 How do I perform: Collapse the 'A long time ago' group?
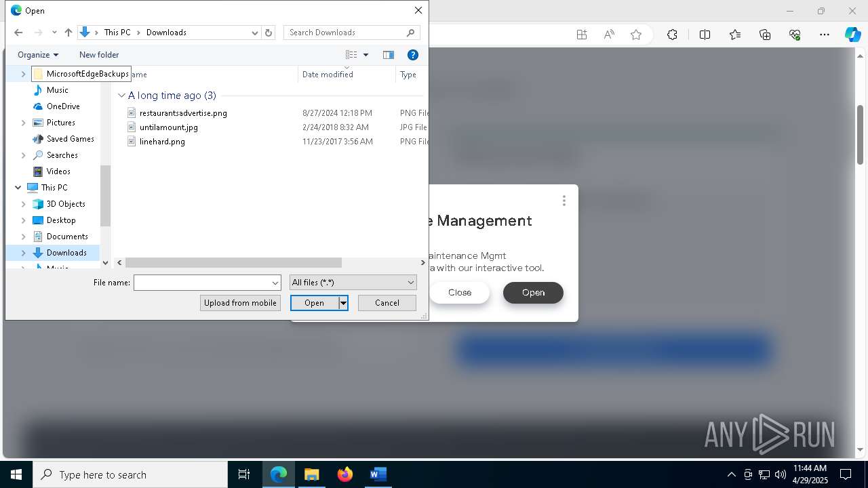(x=121, y=96)
